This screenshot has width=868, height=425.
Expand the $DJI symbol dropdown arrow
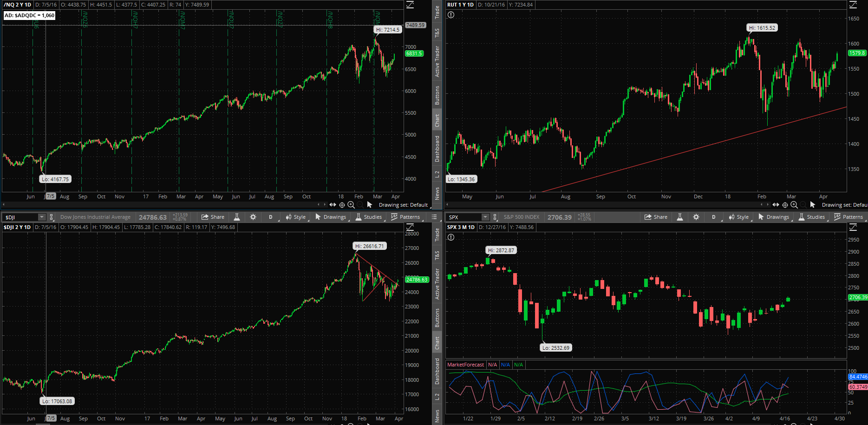(42, 217)
